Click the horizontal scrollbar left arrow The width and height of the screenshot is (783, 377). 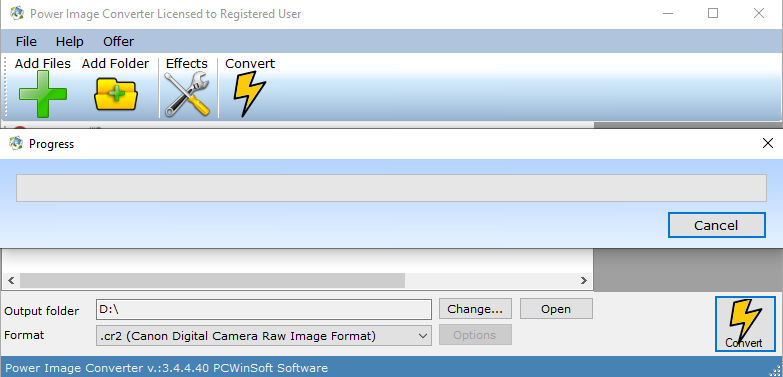click(11, 281)
